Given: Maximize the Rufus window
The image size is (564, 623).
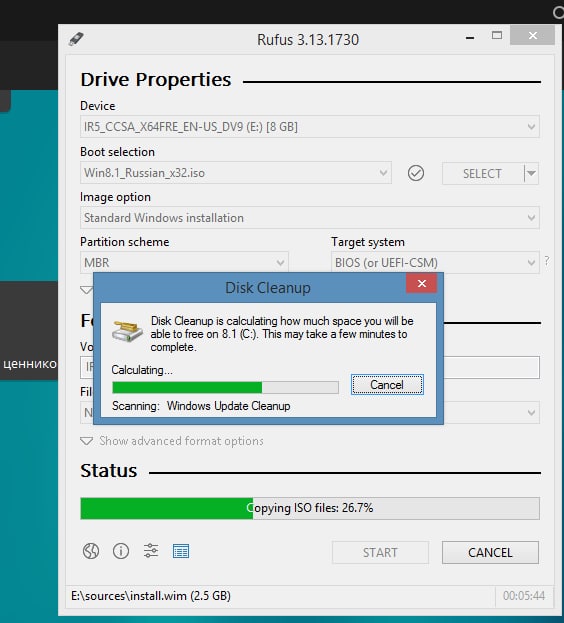Looking at the screenshot, I should 497,36.
